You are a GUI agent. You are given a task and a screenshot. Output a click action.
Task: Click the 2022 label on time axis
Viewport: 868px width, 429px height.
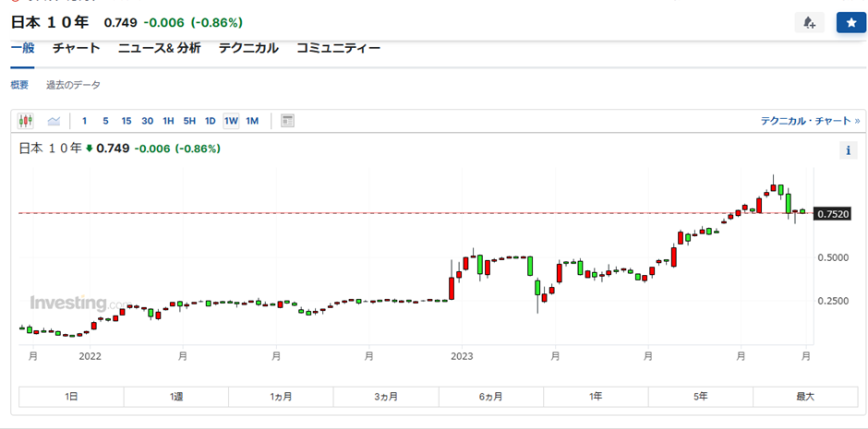tap(90, 356)
